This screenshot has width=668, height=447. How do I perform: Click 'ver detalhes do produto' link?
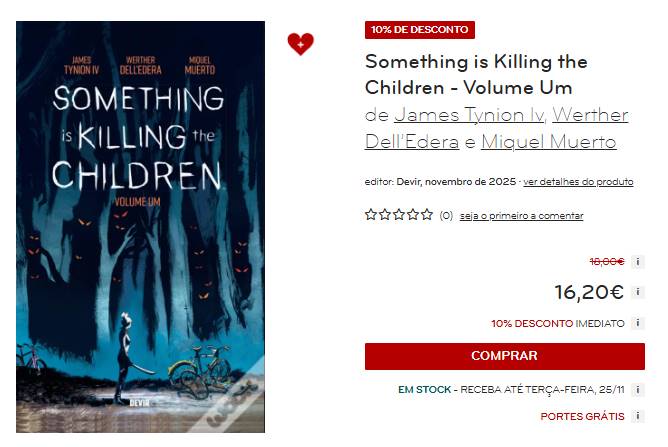tap(578, 182)
